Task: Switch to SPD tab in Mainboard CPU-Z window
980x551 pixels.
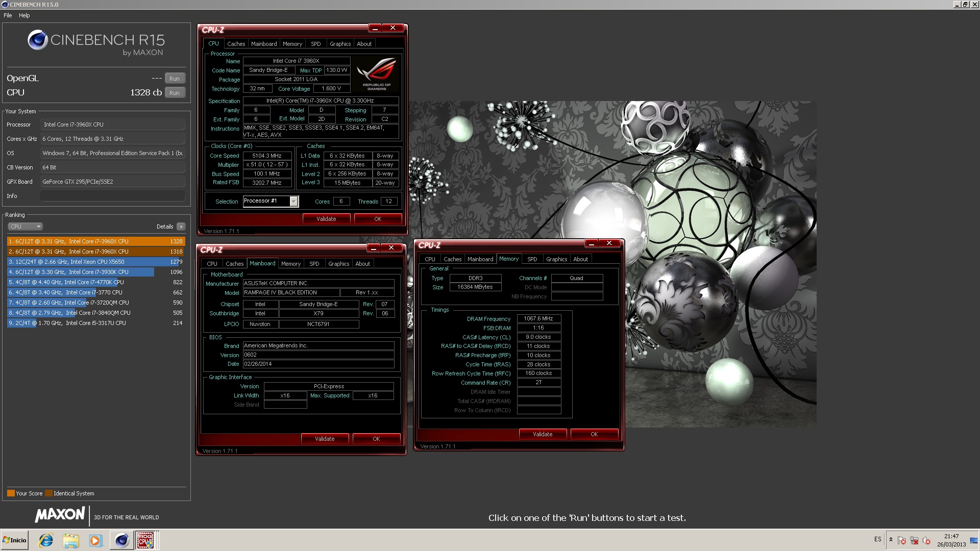Action: pos(314,264)
